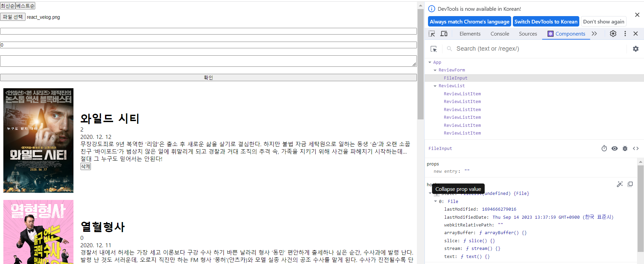Focus the review content textarea

point(208,61)
